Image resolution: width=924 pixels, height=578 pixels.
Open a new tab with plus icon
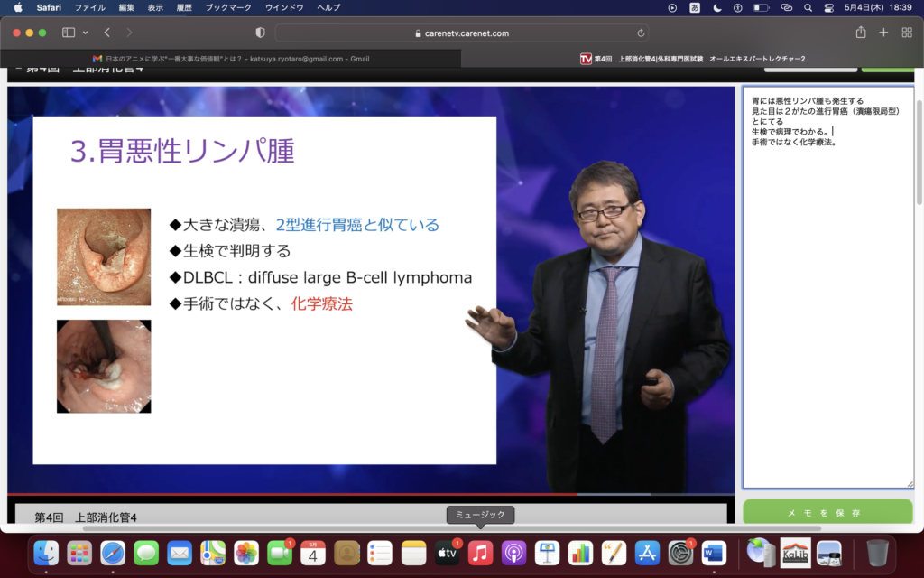(x=883, y=33)
